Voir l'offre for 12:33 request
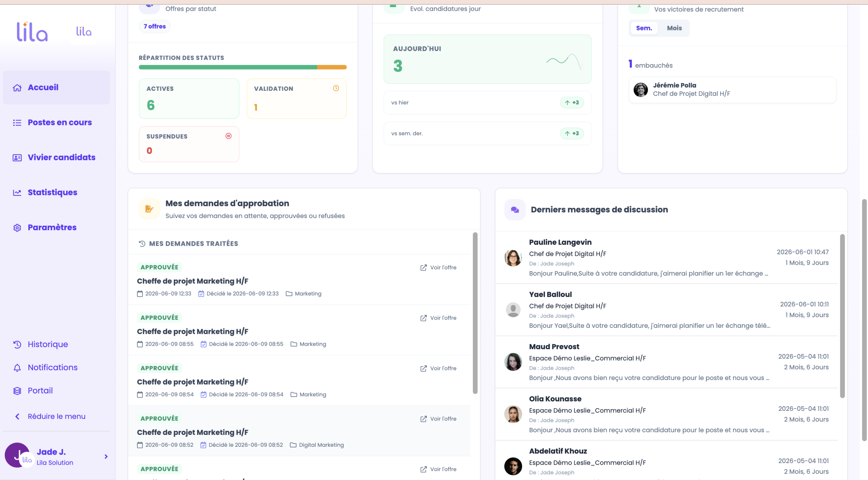Screen dimensions: 868x480 tap(438, 267)
